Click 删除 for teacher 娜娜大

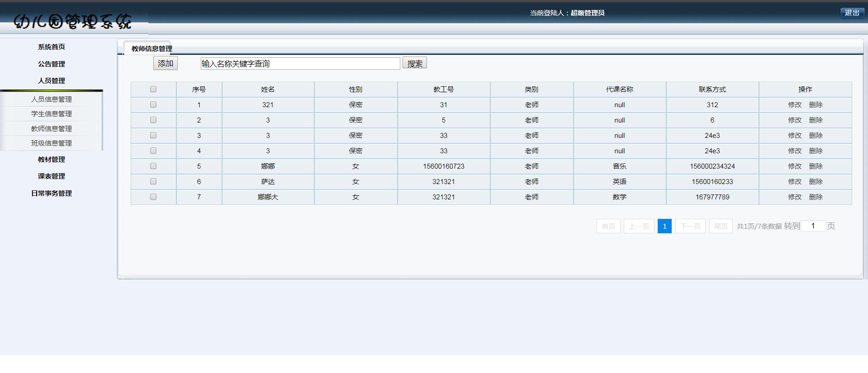coord(816,197)
